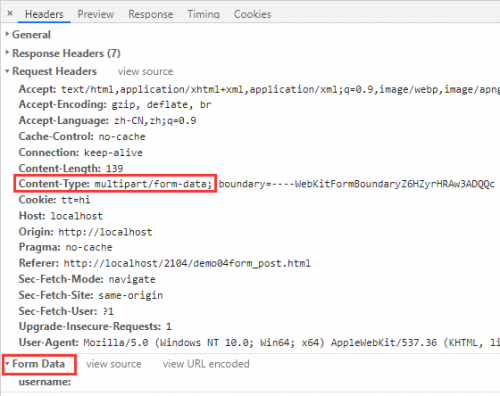Expand the Response Headers (7) section

63,53
